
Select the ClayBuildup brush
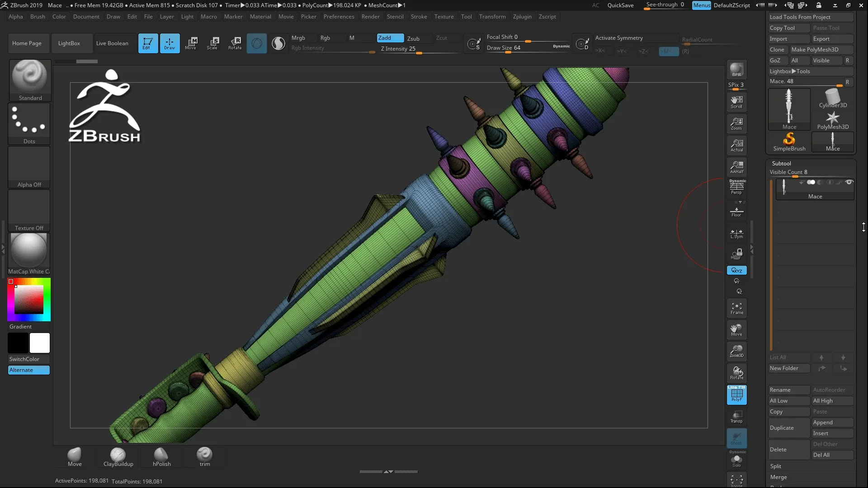tap(118, 454)
